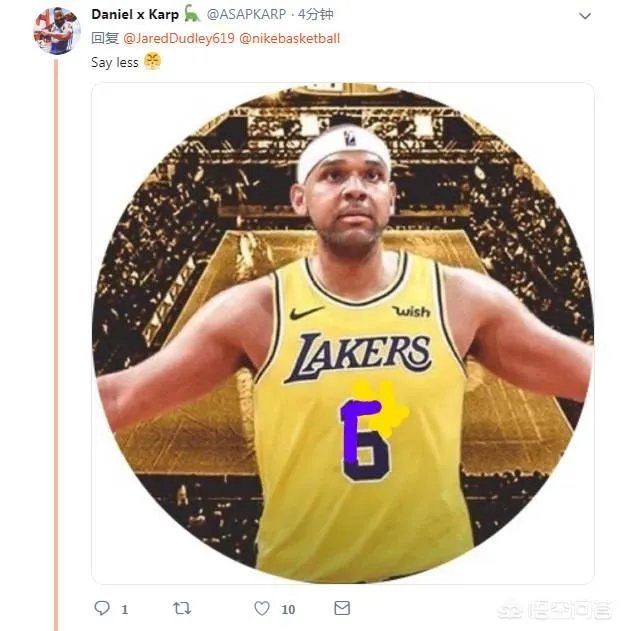Open the @JaredDudley619 mention link

point(178,38)
